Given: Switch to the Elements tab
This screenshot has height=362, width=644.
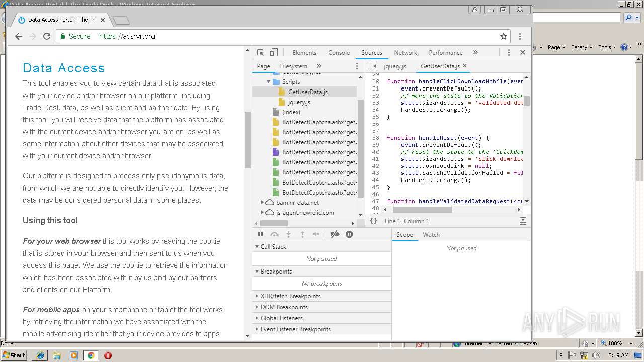Looking at the screenshot, I should 304,53.
